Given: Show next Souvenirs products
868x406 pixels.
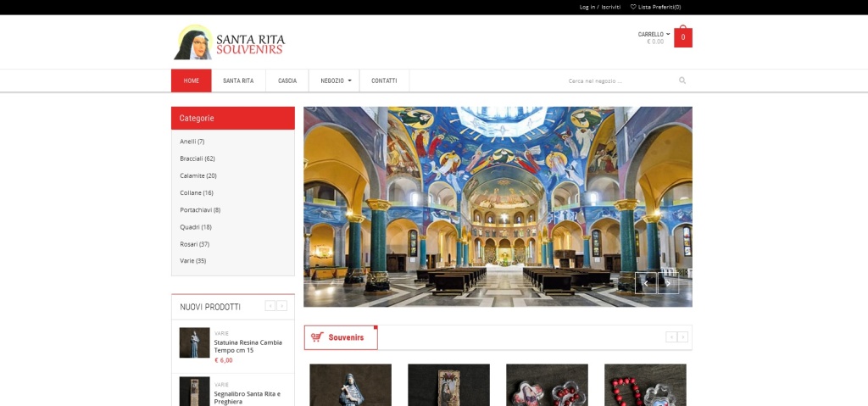Looking at the screenshot, I should pos(682,336).
